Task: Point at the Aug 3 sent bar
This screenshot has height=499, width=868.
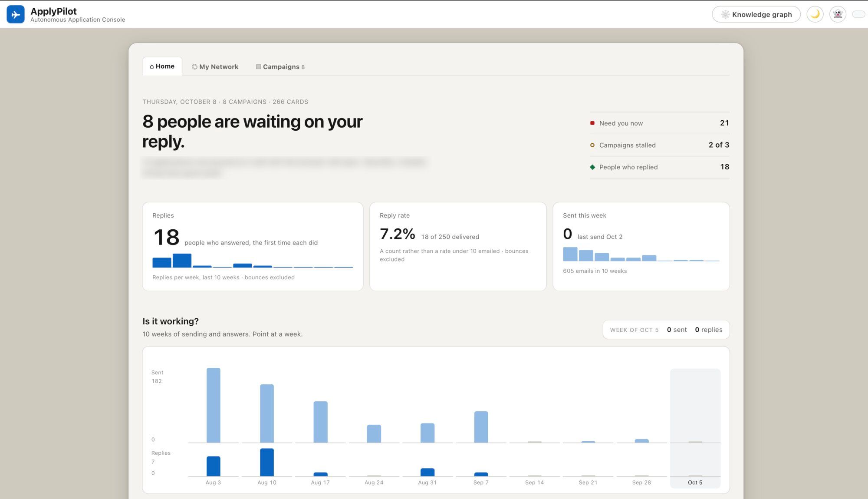Action: pos(214,405)
